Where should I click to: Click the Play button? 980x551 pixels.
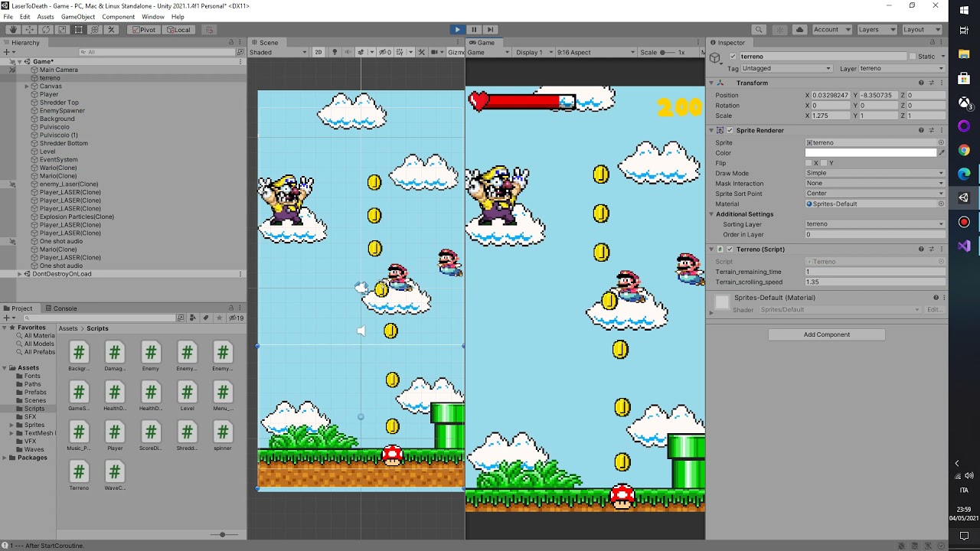(457, 30)
